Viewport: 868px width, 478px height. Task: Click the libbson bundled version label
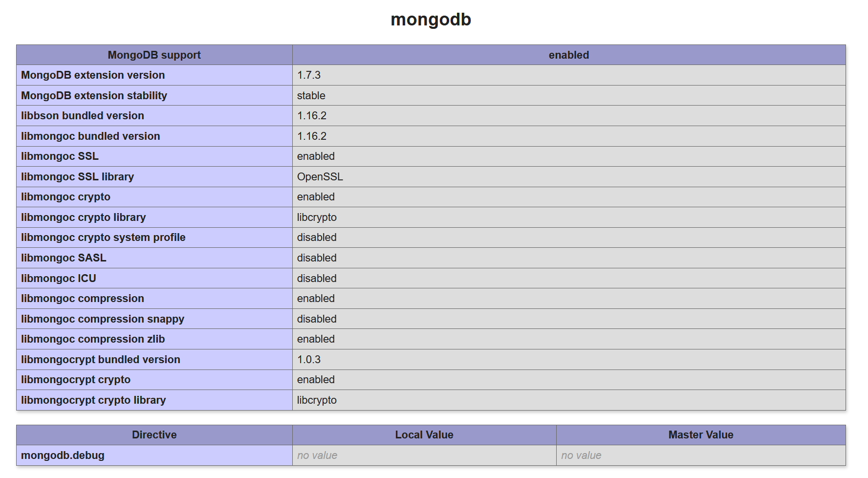click(x=83, y=116)
